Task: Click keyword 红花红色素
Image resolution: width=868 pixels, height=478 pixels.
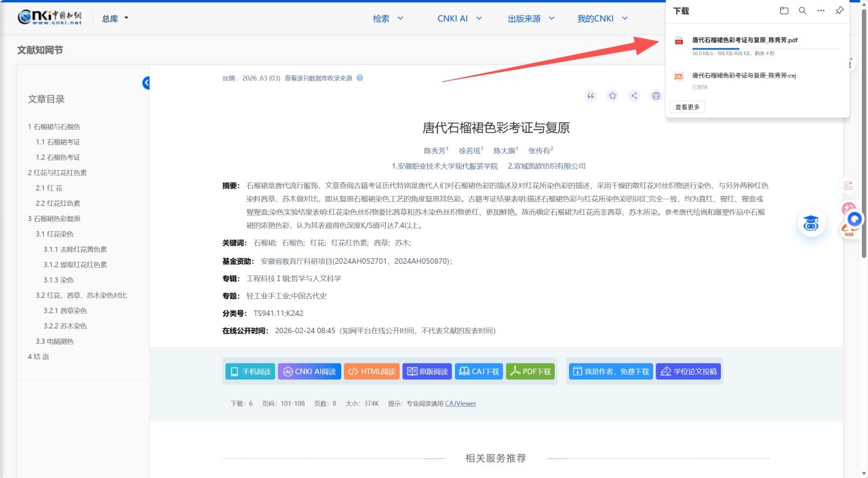Action: [349, 243]
